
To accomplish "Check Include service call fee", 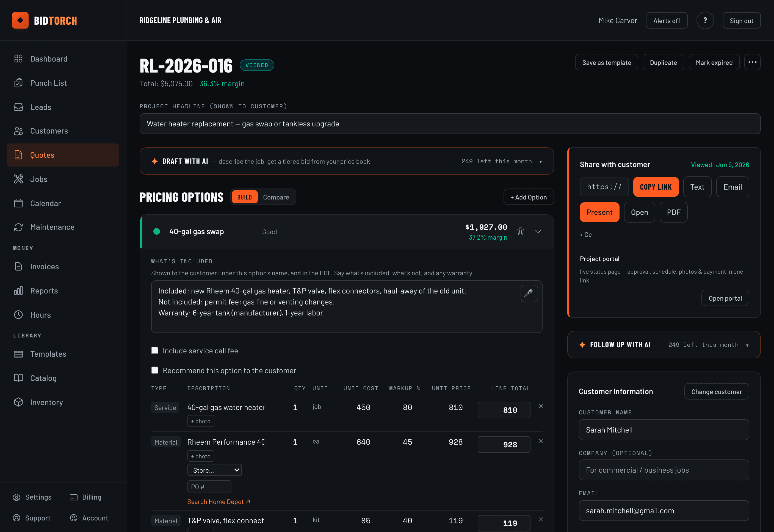I will (x=155, y=350).
